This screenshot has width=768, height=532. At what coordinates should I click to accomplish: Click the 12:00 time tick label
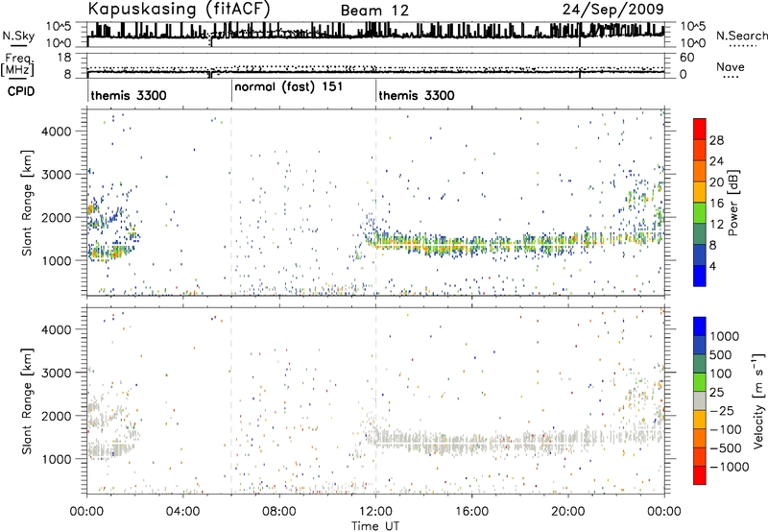click(375, 512)
